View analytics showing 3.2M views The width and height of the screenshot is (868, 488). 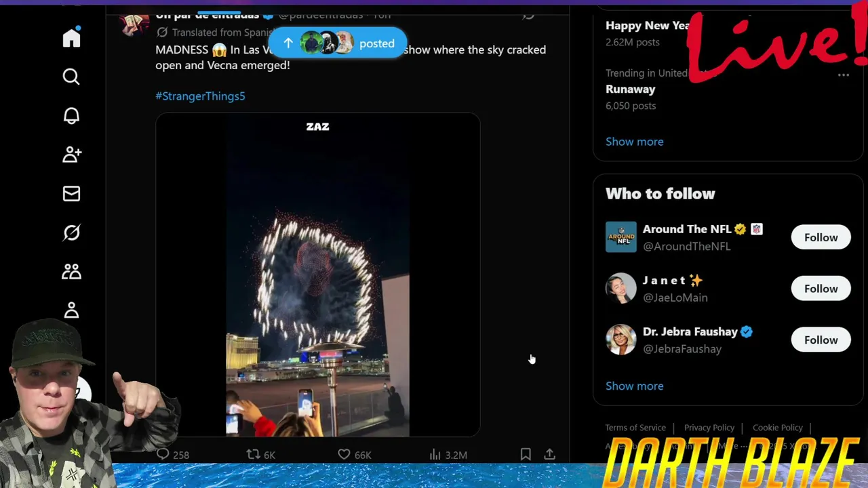point(448,455)
